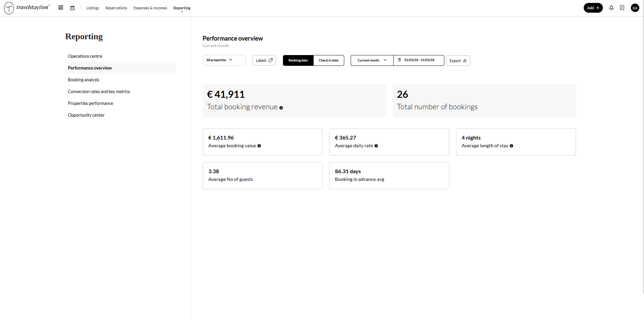Screen dimensions: 644x319
Task: Click info icon beside Total booking revenue
Action: pyautogui.click(x=281, y=108)
